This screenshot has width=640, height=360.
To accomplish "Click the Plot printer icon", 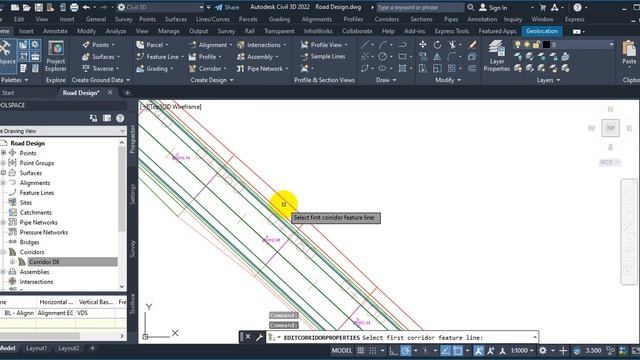I will click(74, 7).
